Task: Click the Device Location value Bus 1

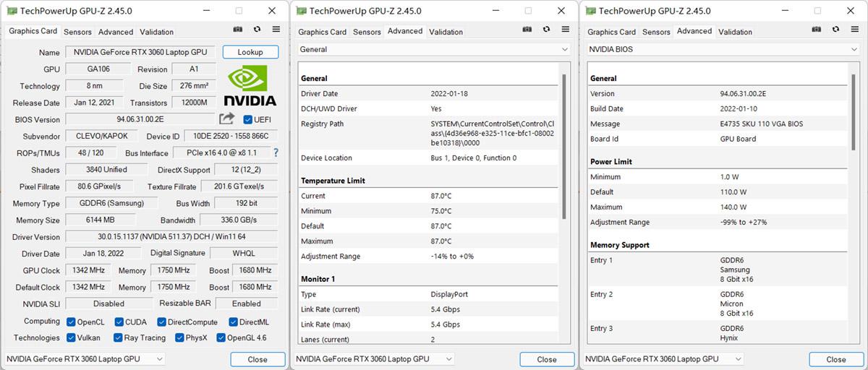Action: point(474,158)
